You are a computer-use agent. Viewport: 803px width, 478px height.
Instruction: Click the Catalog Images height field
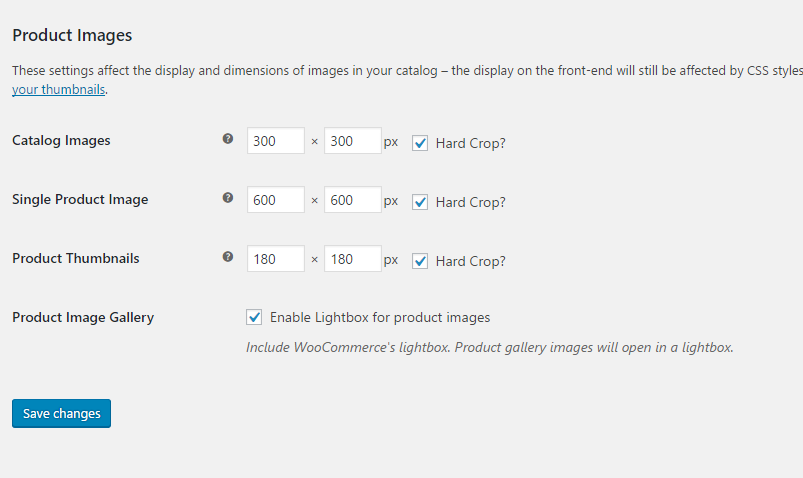[x=352, y=140]
